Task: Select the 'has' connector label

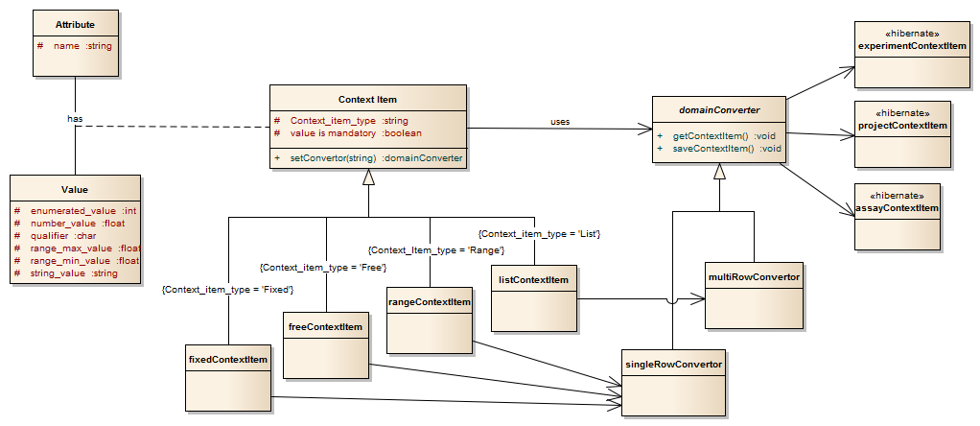Action: [x=74, y=117]
